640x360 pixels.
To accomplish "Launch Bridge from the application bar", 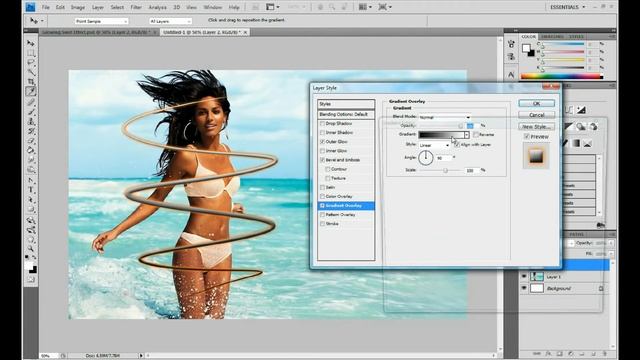I will pyautogui.click(x=255, y=7).
